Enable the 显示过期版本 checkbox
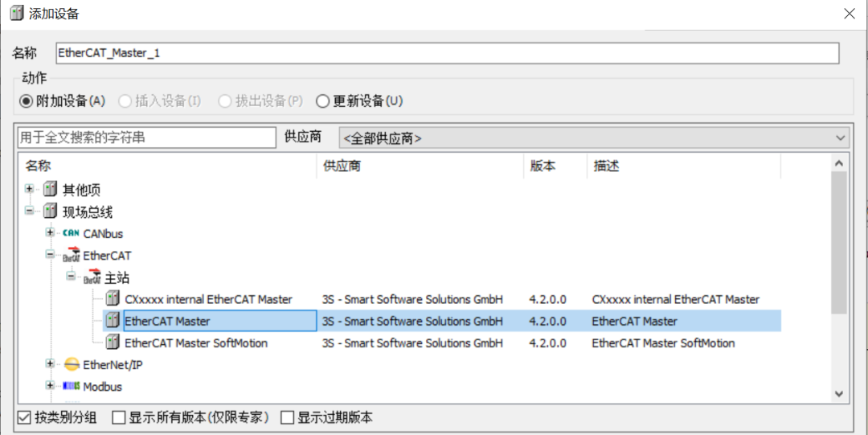The image size is (868, 435). [287, 418]
